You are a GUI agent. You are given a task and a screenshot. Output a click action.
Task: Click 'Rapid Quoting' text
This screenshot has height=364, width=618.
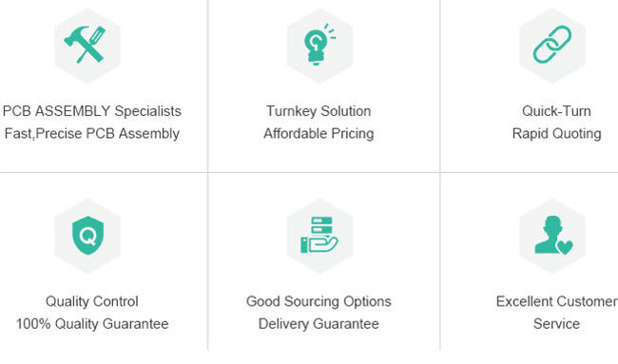coord(556,134)
